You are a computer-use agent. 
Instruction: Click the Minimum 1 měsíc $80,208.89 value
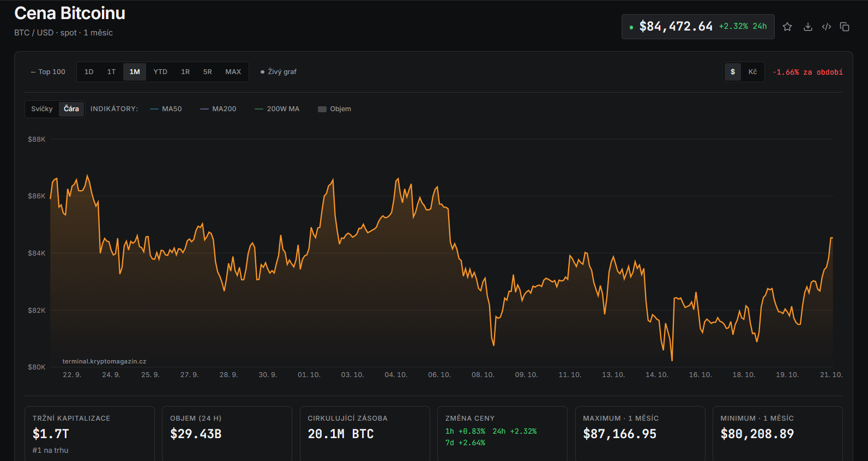(757, 434)
